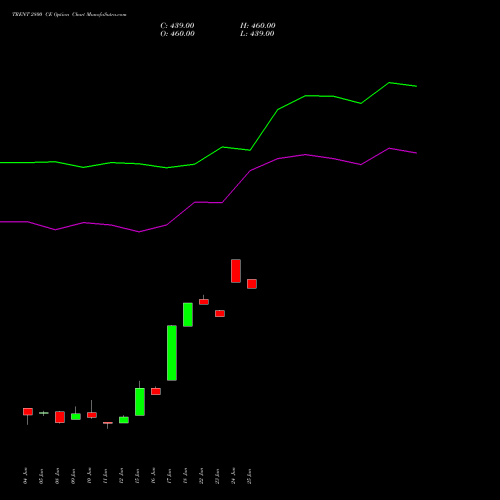500x500 pixels.
Task: Click the '23 Jun' date label
Action: click(218, 476)
